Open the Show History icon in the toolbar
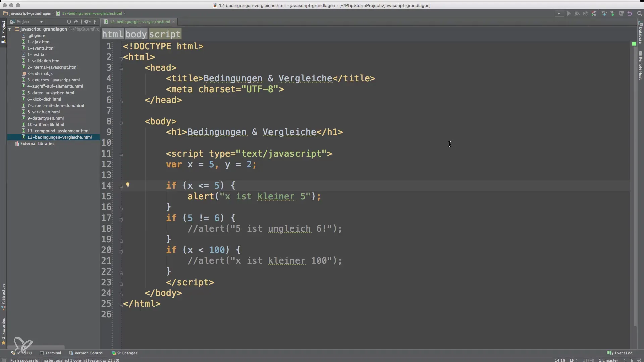644x362 pixels. (x=621, y=14)
